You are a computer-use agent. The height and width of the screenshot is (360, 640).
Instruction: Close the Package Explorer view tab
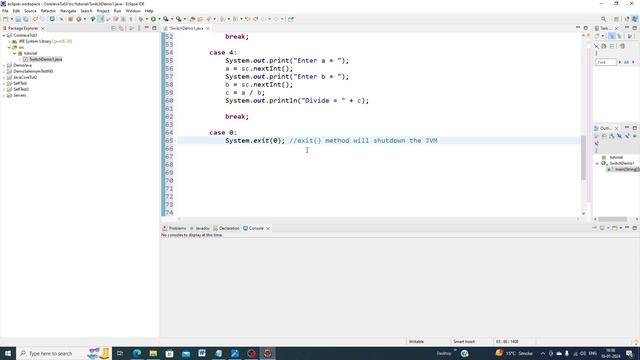(43, 28)
